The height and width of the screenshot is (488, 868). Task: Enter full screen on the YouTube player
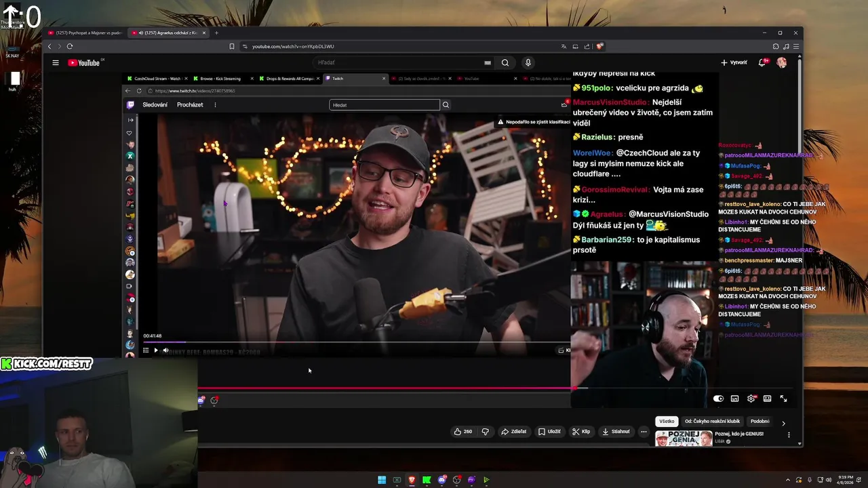click(x=783, y=399)
